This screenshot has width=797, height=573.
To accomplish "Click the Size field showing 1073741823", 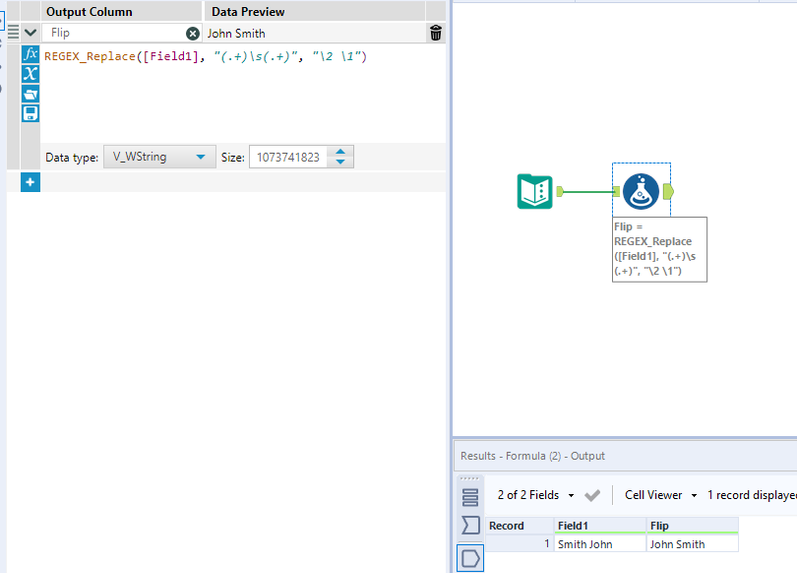I will tap(288, 157).
